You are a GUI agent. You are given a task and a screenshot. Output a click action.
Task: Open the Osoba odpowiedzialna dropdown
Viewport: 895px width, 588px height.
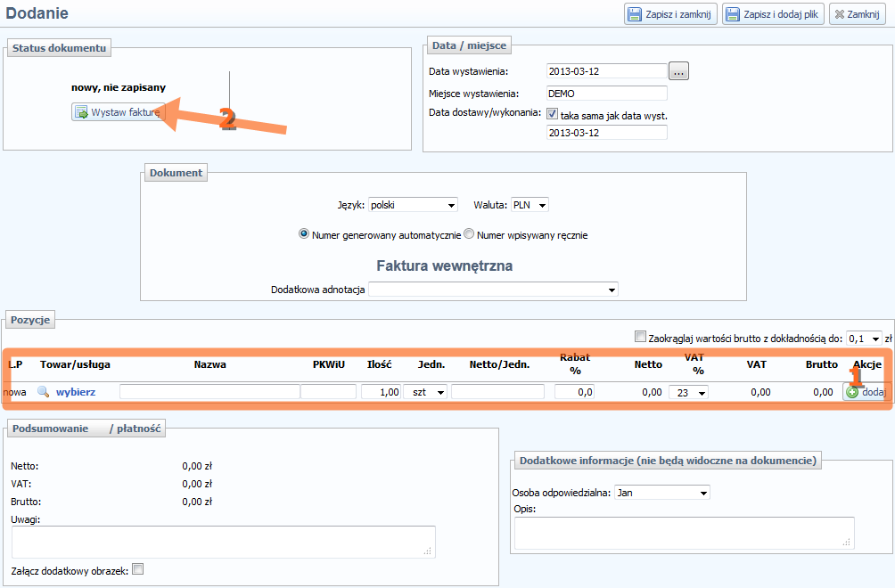coord(662,493)
